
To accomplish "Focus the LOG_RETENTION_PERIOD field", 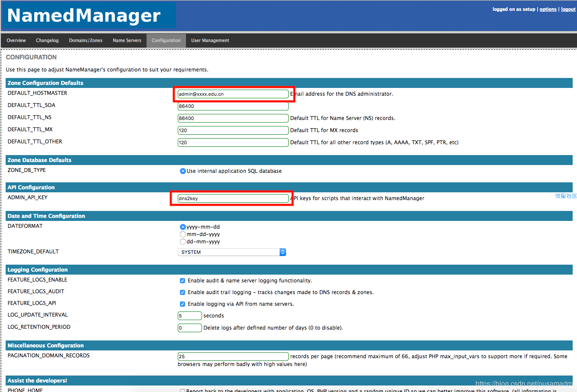I will point(190,328).
